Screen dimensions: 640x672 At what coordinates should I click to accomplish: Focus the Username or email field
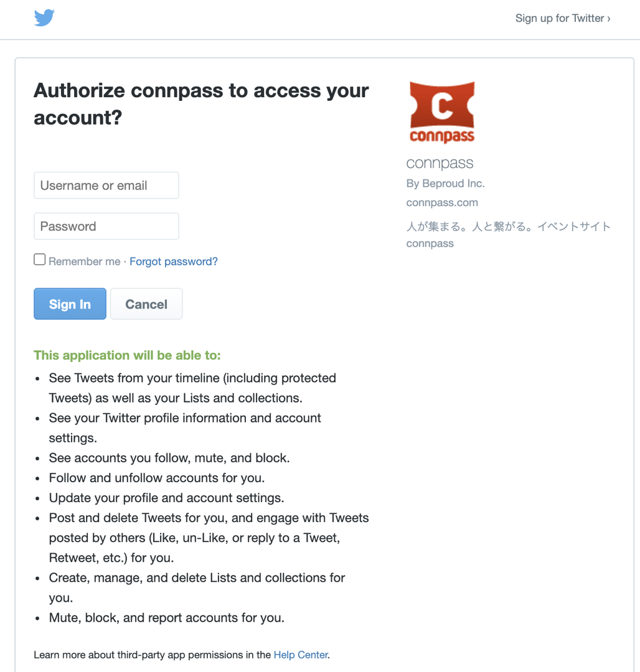pos(106,185)
